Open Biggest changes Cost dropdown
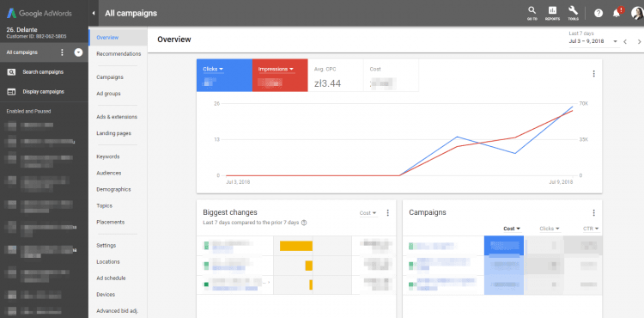 click(x=368, y=213)
